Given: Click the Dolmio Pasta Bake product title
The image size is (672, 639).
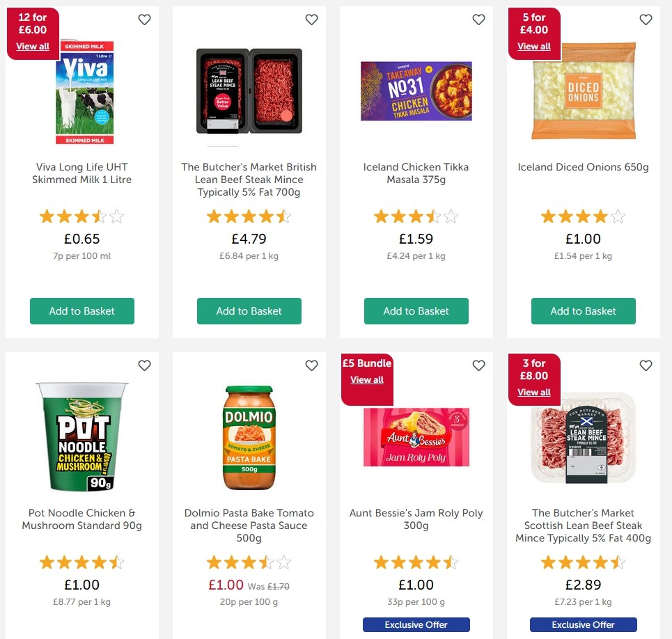Looking at the screenshot, I should 249,526.
